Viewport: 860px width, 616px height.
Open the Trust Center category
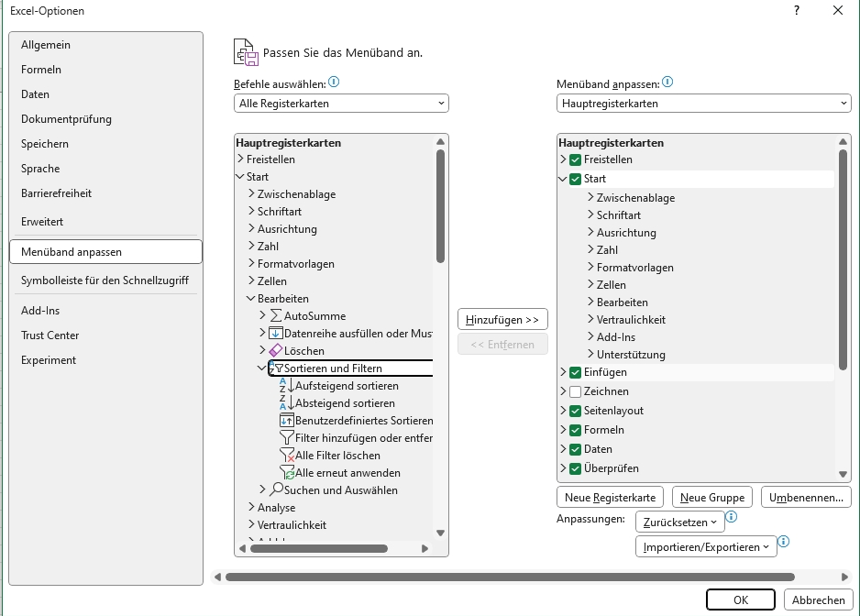[x=105, y=335]
